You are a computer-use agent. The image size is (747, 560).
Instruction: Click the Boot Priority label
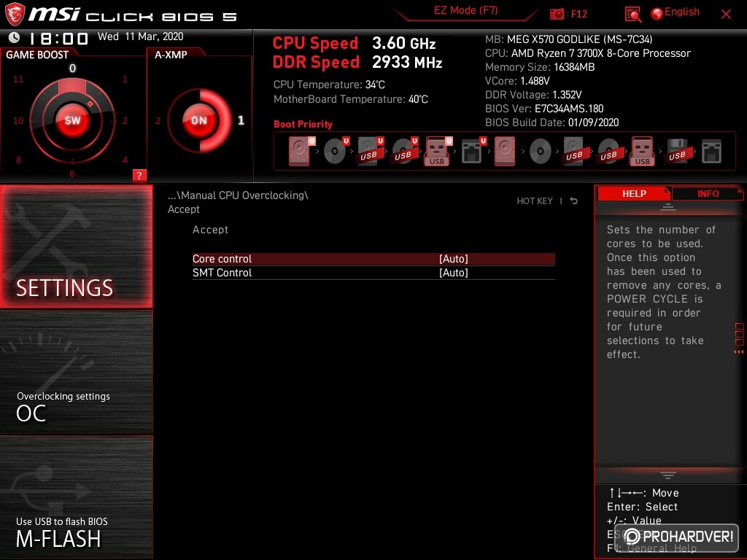tap(303, 124)
